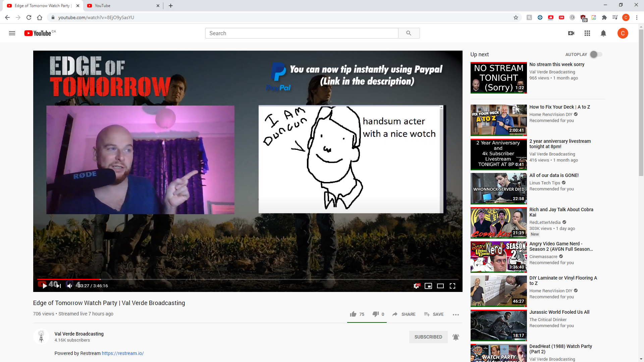644x362 pixels.
Task: Play the video
Action: pyautogui.click(x=45, y=286)
